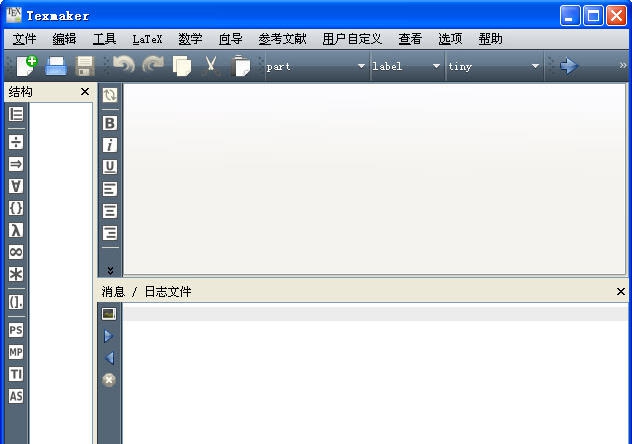The width and height of the screenshot is (632, 444).
Task: Open the asterisk favorite symbols panel
Action: click(x=16, y=274)
